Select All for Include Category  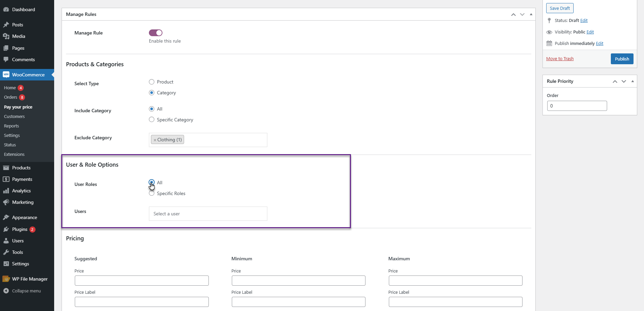tap(152, 109)
